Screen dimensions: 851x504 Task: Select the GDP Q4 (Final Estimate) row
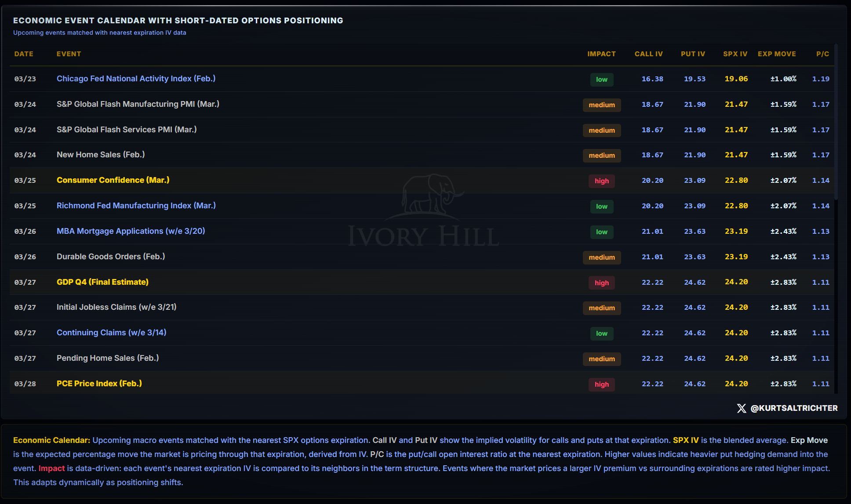(x=102, y=282)
